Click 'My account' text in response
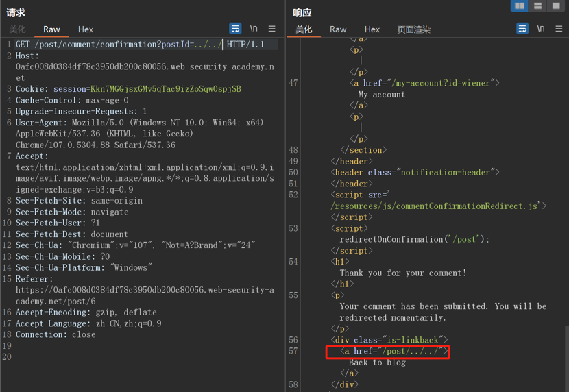569x392 pixels. [381, 95]
